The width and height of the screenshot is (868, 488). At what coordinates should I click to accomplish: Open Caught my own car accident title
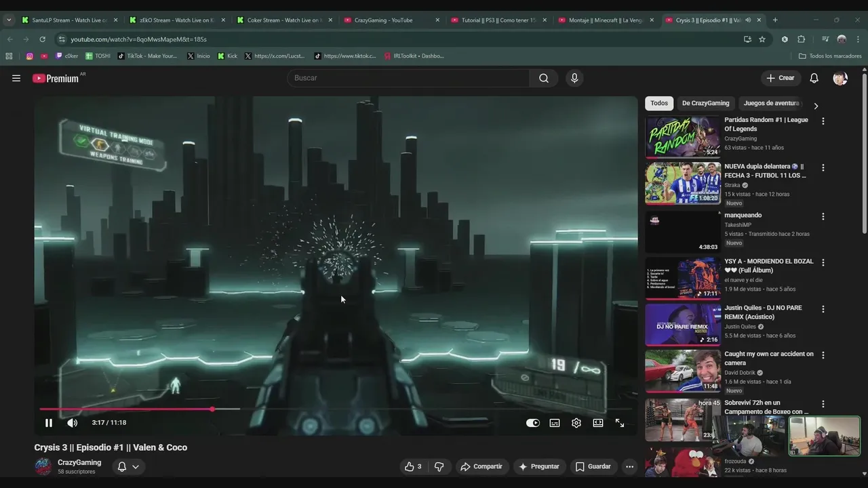769,359
